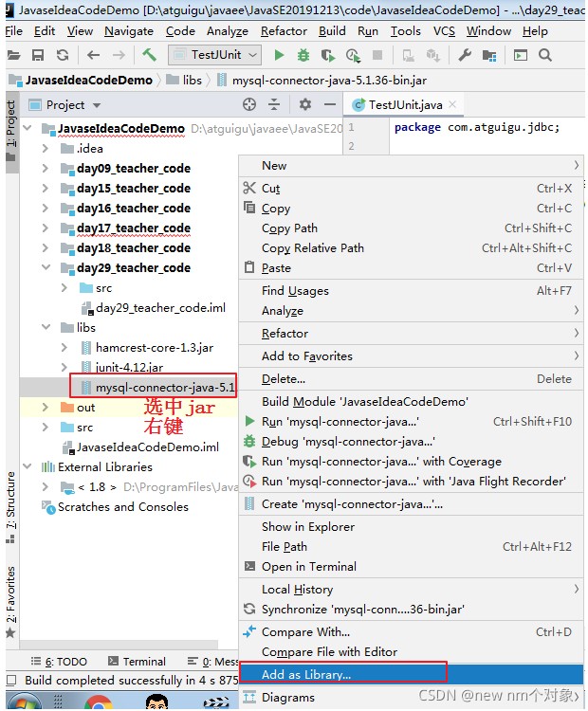Open the Navigate menu
588x711 pixels.
(129, 31)
